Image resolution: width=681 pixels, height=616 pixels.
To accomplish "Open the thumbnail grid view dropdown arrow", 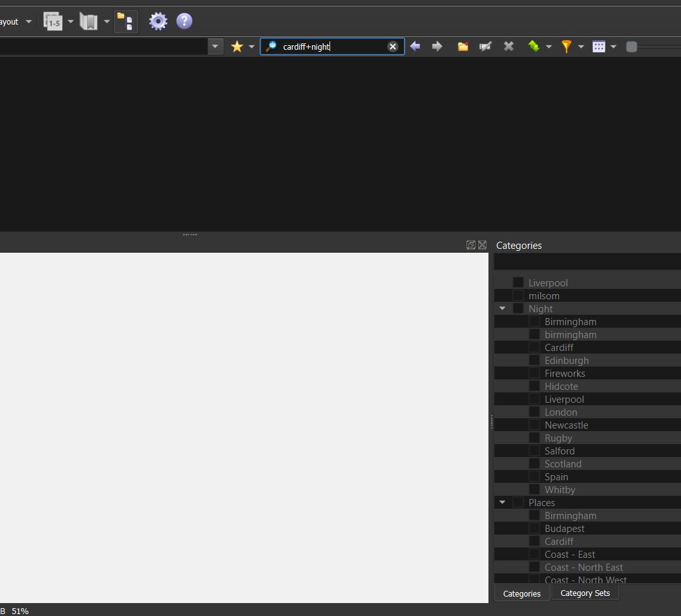I will [613, 47].
